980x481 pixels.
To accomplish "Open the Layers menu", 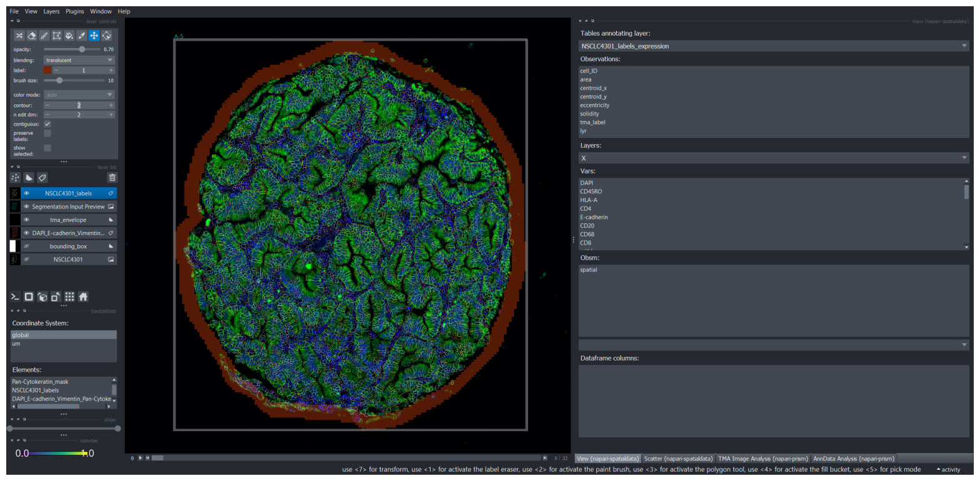I will point(51,11).
